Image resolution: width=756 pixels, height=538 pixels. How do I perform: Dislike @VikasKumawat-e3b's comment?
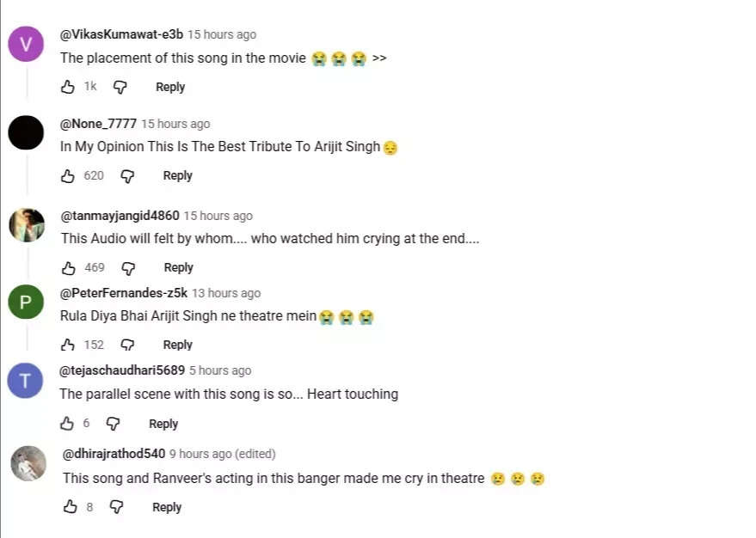coord(121,87)
